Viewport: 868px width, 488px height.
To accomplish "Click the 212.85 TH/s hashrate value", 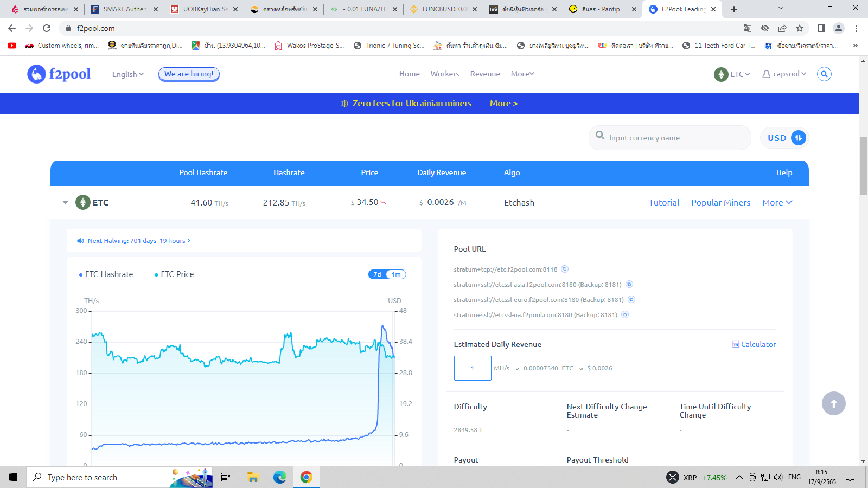I will point(284,203).
